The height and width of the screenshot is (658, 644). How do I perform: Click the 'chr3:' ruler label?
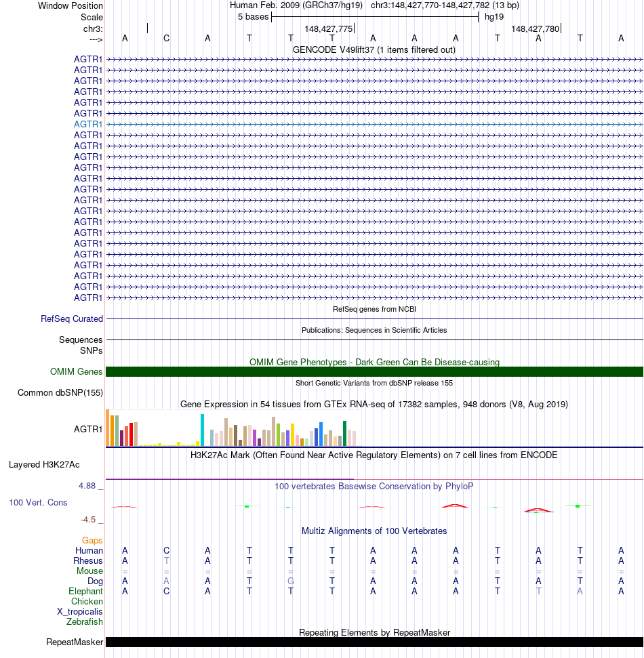93,29
